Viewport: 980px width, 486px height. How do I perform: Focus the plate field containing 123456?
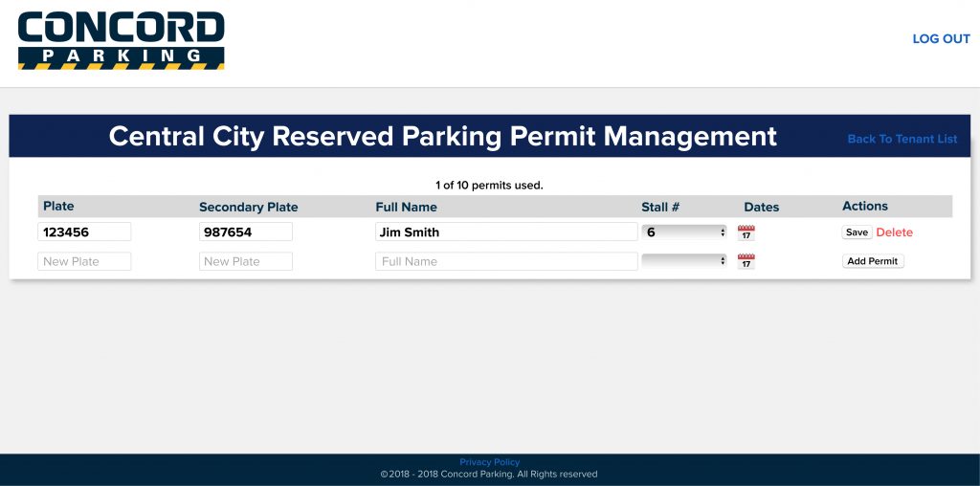(x=84, y=232)
